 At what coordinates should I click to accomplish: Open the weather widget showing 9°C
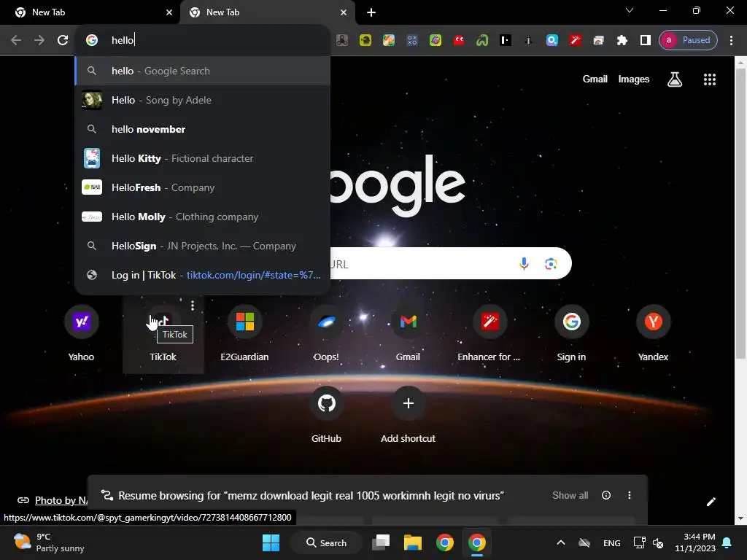point(49,542)
